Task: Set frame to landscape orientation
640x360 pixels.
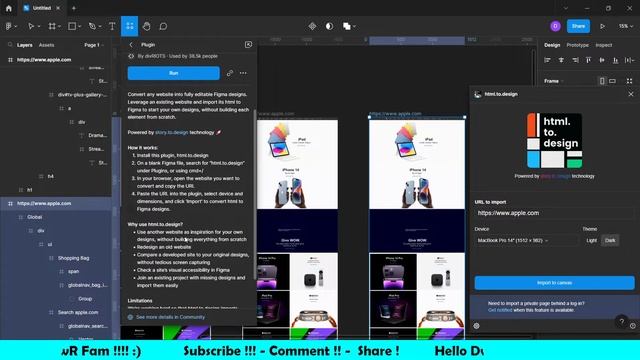Action: (x=612, y=81)
